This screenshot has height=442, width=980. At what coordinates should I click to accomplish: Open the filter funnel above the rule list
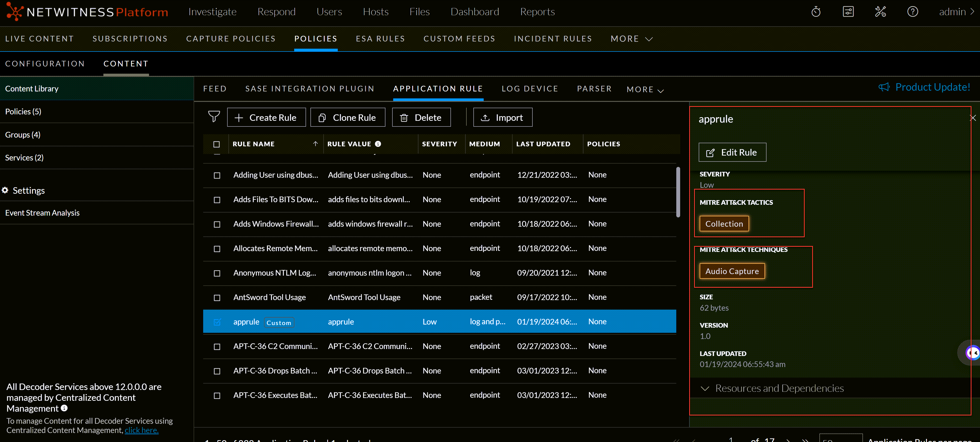[214, 117]
